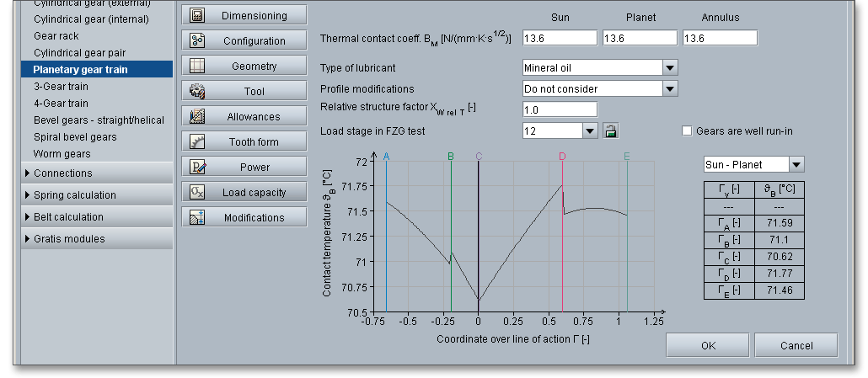The image size is (868, 378).
Task: Enable the Gears are well run-in checkbox
Action: point(687,131)
